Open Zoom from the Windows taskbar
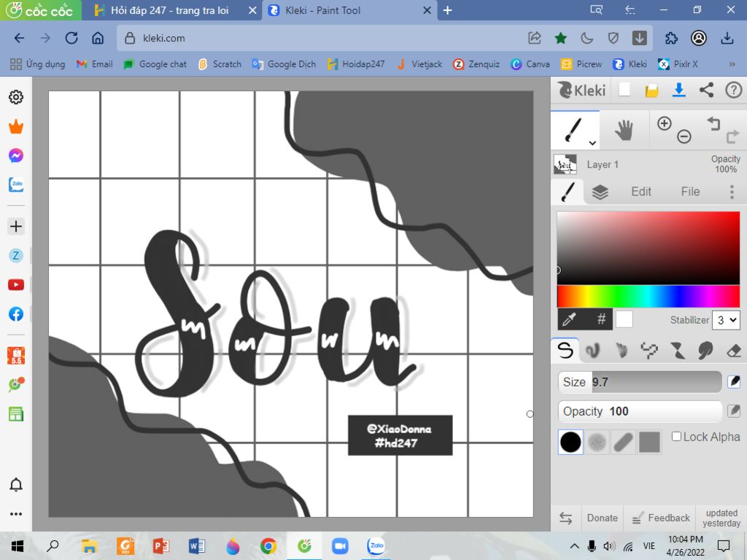Viewport: 747px width, 560px height. click(340, 546)
